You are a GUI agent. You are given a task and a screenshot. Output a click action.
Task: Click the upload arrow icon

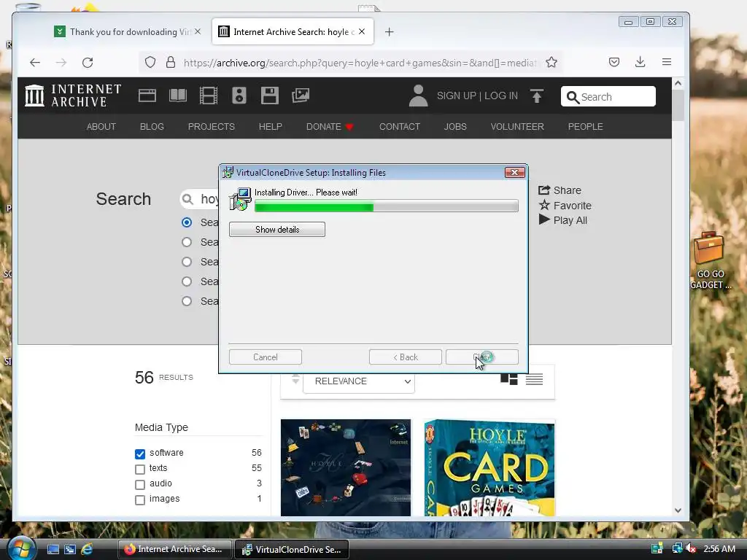[537, 96]
